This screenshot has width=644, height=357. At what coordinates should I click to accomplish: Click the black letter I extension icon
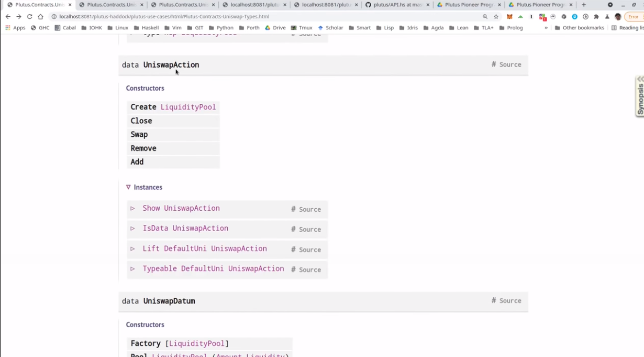click(531, 17)
